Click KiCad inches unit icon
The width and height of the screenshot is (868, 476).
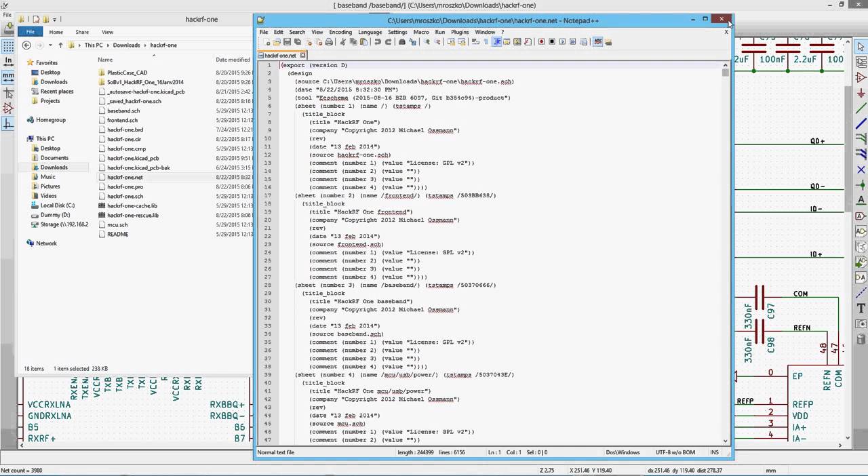click(x=8, y=61)
